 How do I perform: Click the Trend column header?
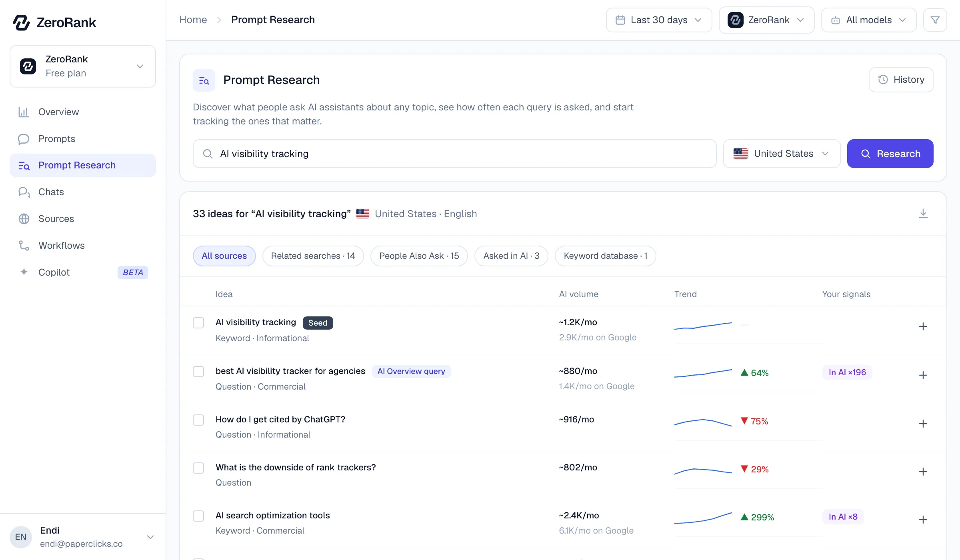[685, 294]
